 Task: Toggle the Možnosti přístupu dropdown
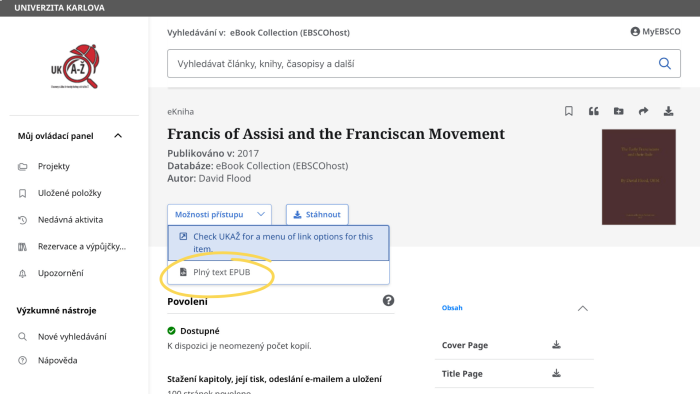[219, 215]
